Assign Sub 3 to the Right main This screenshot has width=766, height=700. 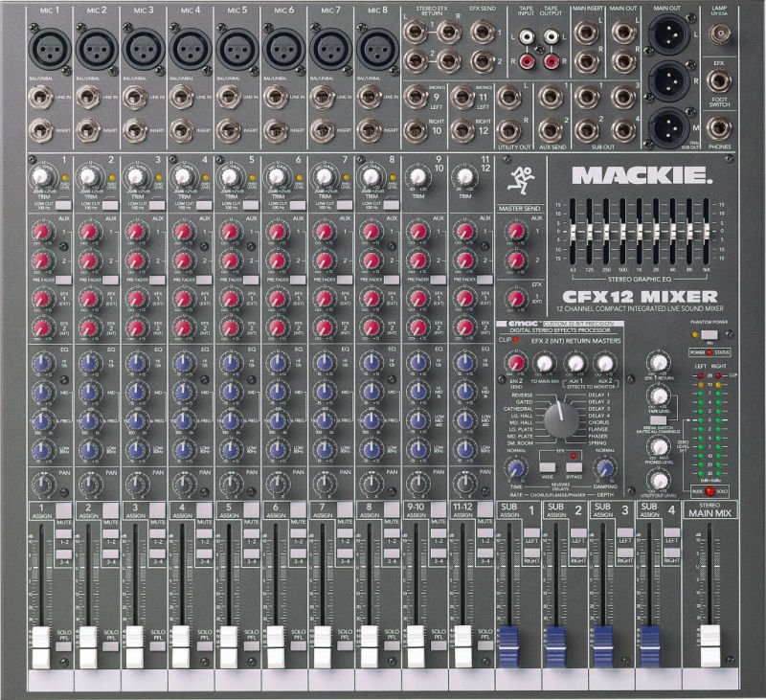[x=625, y=553]
